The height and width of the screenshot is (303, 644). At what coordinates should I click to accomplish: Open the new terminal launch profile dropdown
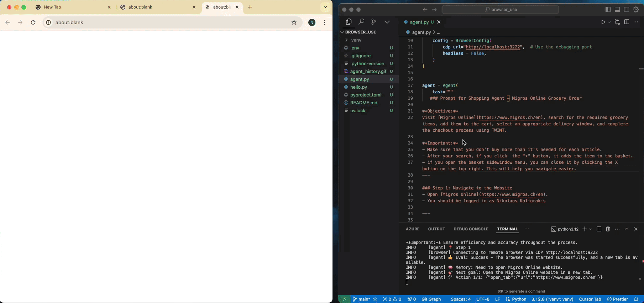(591, 229)
